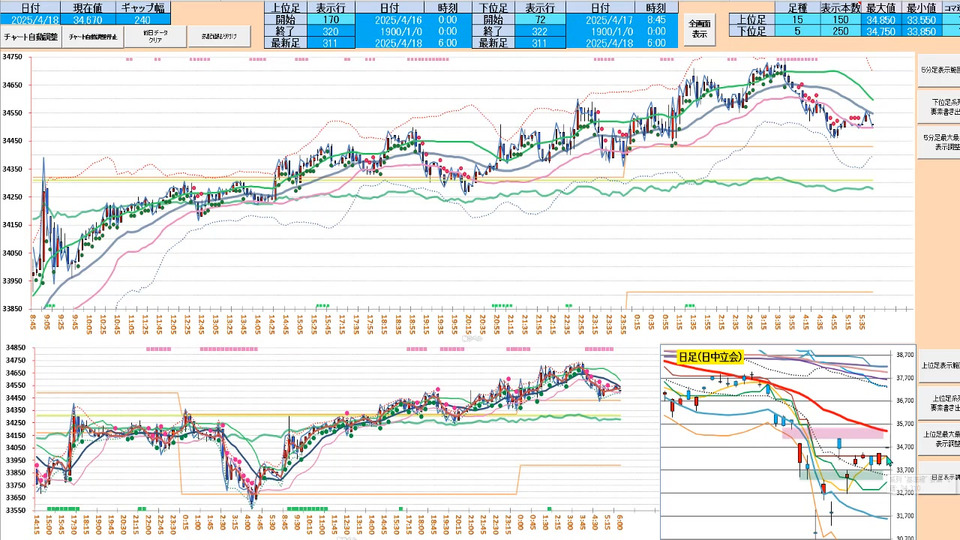
Task: Click the チャート自動調整 button
Action: (31, 37)
